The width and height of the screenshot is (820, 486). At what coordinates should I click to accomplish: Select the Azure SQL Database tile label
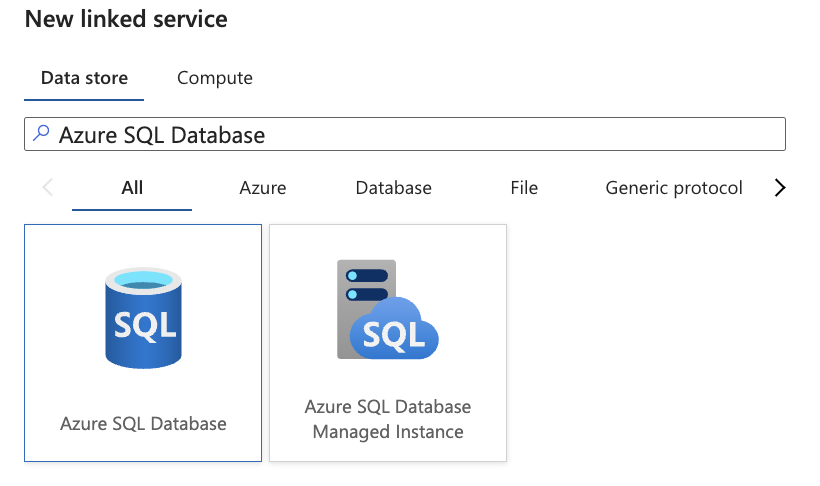[x=143, y=424]
